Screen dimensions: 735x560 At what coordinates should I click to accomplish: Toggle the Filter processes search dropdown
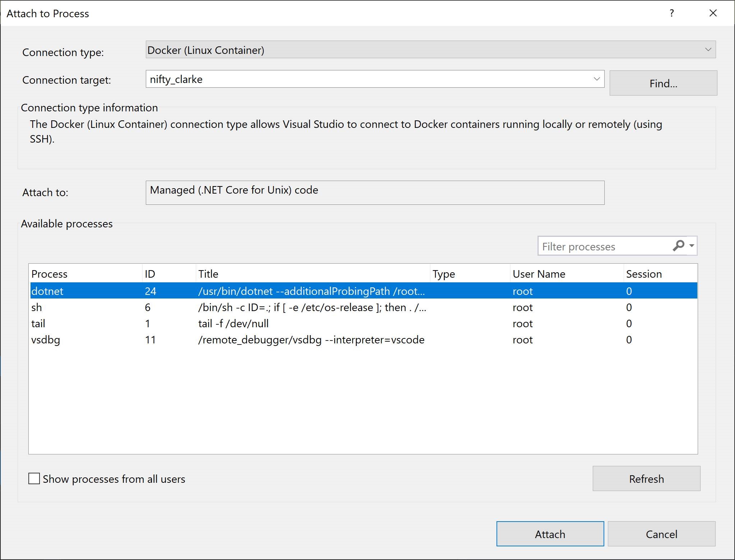tap(693, 246)
